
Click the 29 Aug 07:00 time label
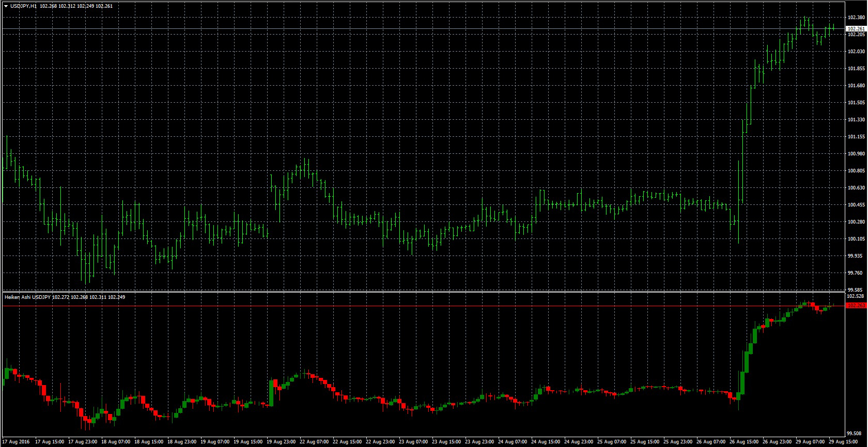(x=810, y=442)
